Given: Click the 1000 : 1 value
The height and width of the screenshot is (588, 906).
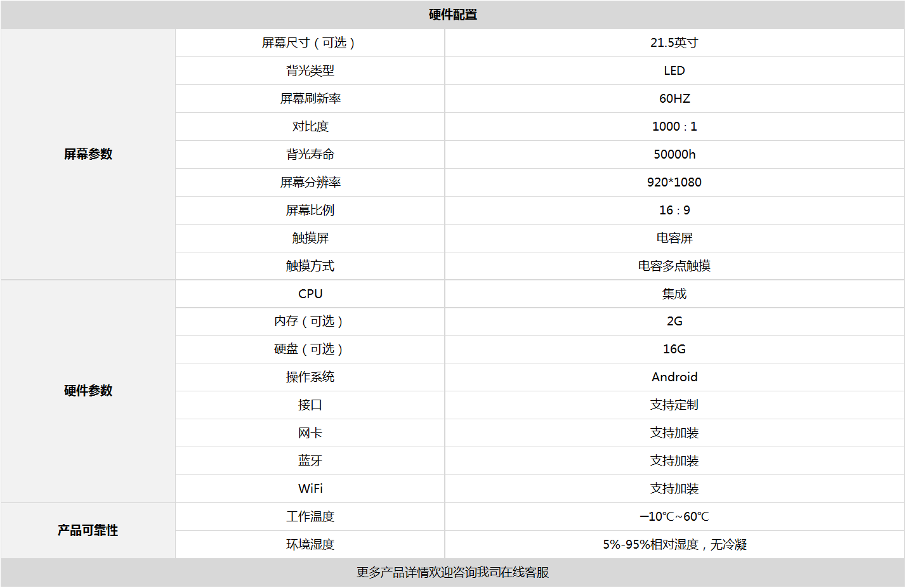Looking at the screenshot, I should (674, 126).
